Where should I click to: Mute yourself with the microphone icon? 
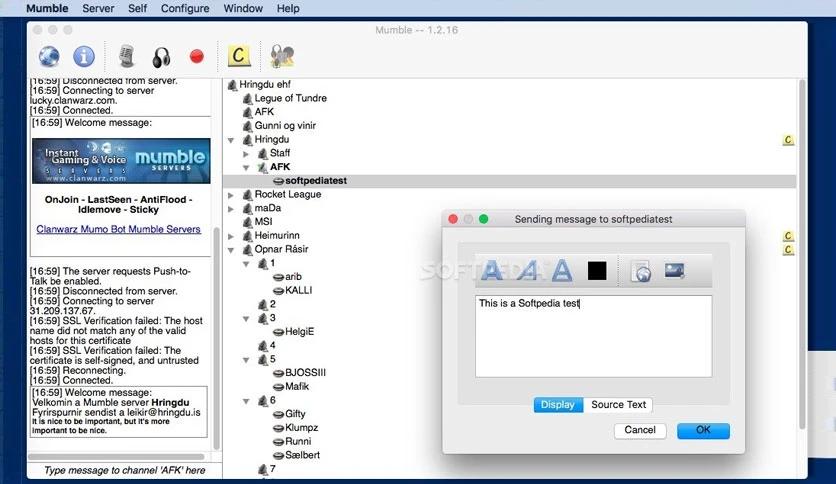(x=126, y=56)
